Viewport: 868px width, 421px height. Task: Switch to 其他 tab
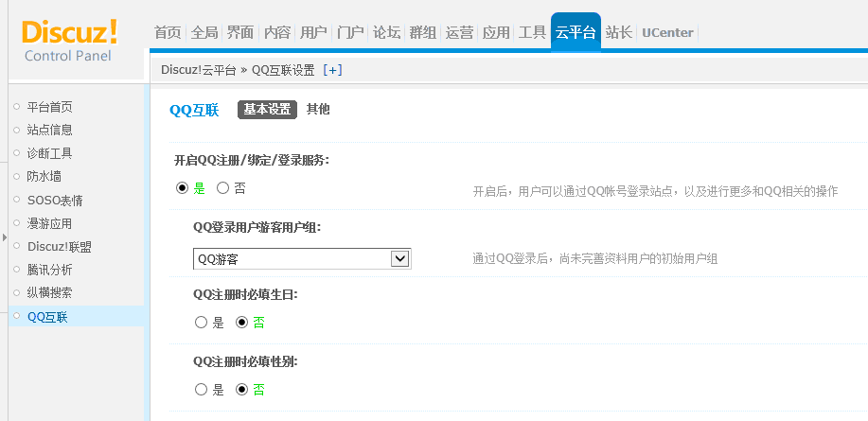point(318,110)
